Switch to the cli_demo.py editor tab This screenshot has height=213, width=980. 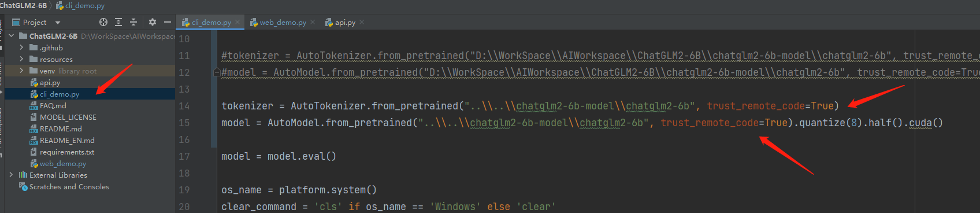pos(211,23)
